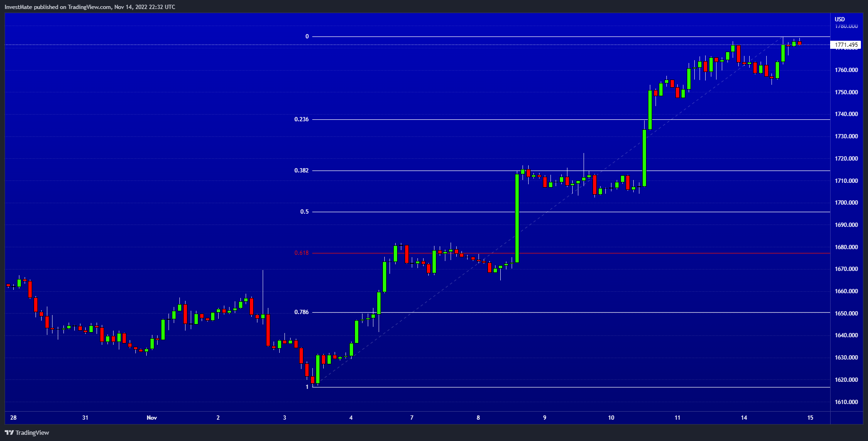Click the Nov label on time axis
The width and height of the screenshot is (868, 441).
(x=152, y=418)
